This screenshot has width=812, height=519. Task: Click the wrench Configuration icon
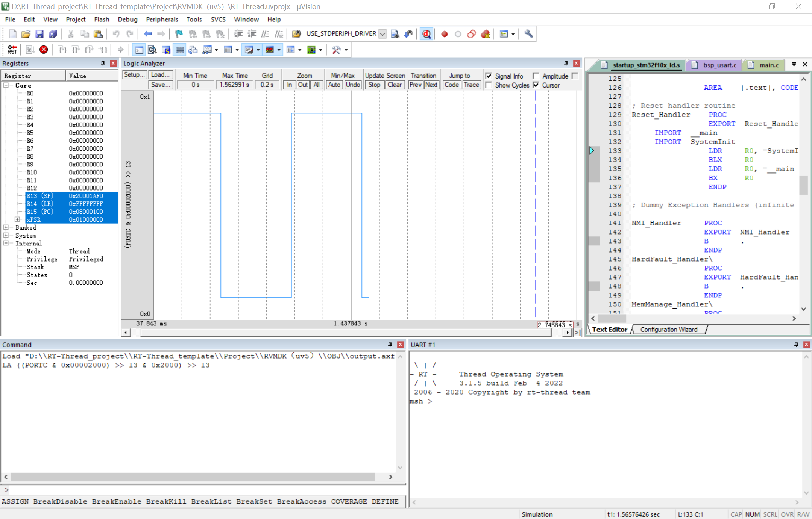click(528, 34)
